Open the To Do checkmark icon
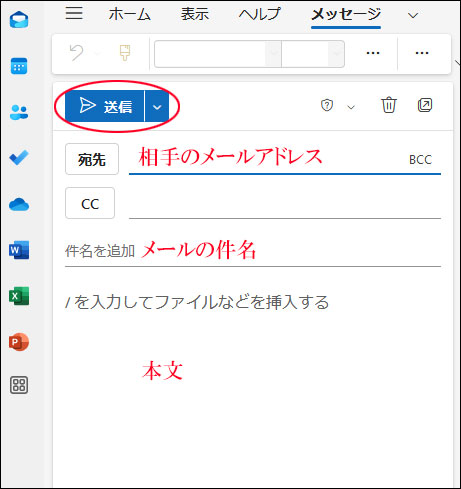 (x=19, y=158)
